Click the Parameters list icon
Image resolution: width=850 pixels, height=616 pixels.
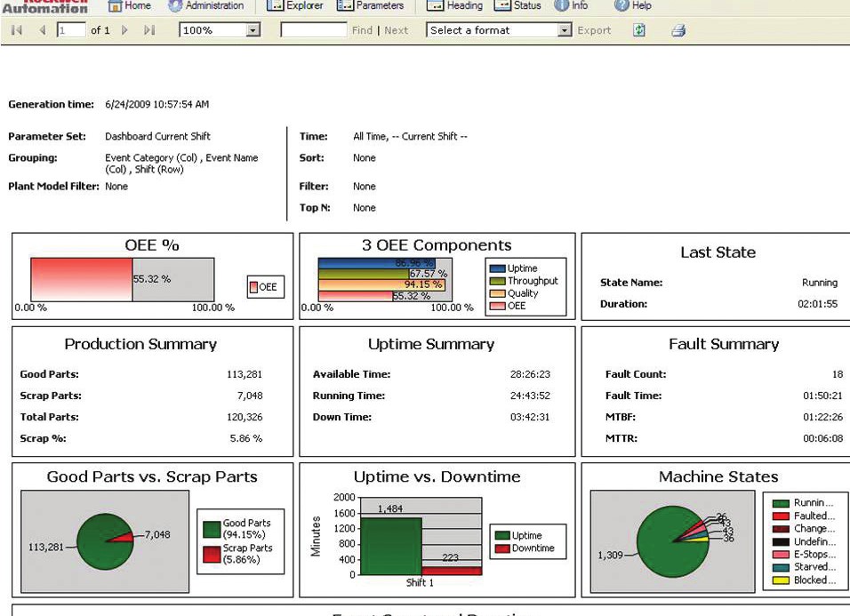[x=345, y=6]
